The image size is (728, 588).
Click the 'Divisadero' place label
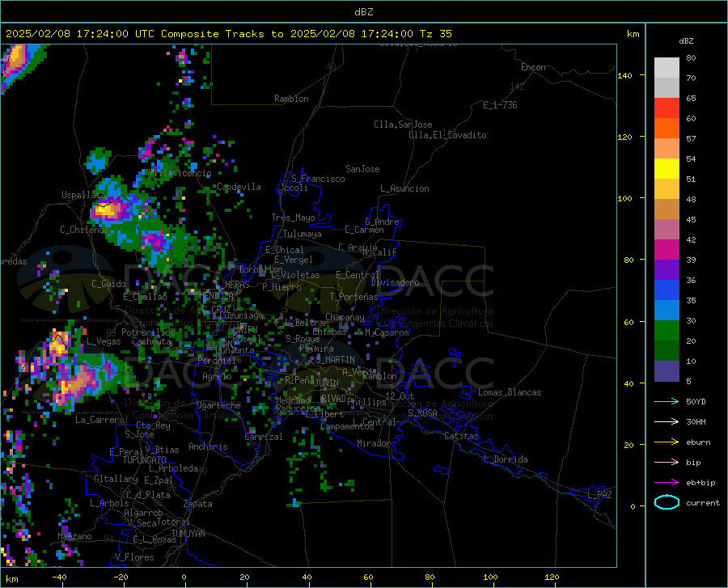pyautogui.click(x=395, y=282)
